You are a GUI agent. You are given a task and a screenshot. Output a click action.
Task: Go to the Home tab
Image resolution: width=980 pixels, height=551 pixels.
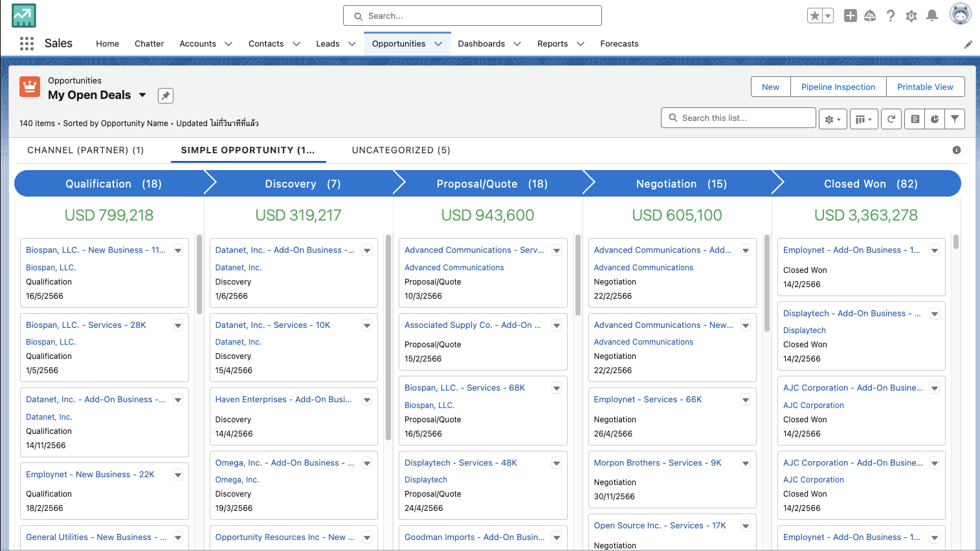(107, 44)
